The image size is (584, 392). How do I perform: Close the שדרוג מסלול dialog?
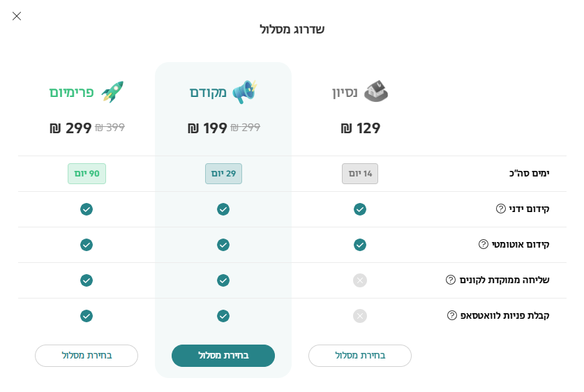point(17,16)
